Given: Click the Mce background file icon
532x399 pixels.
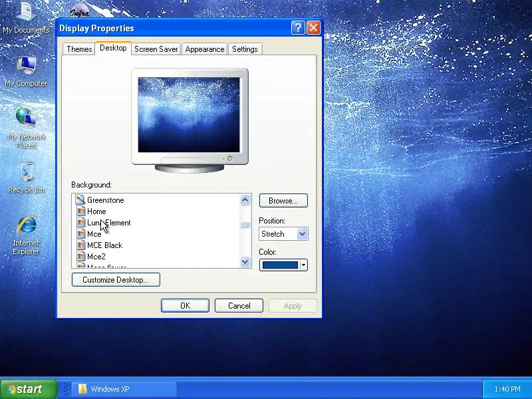Looking at the screenshot, I should [x=80, y=234].
